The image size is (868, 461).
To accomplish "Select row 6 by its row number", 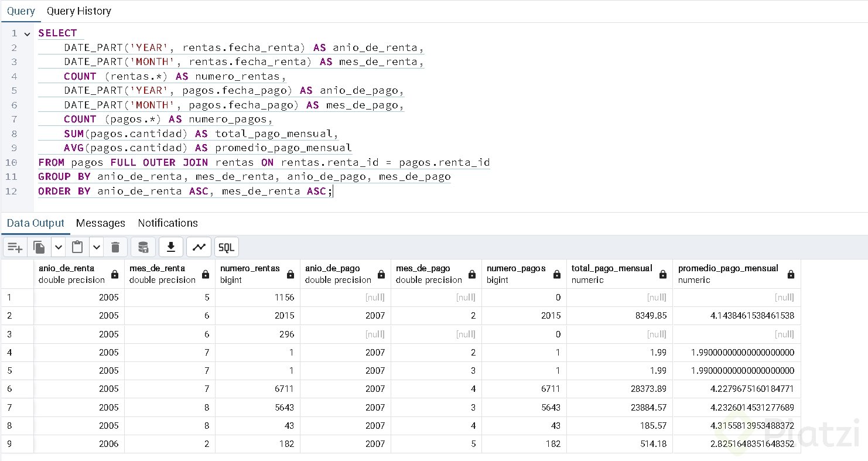I will tap(9, 389).
